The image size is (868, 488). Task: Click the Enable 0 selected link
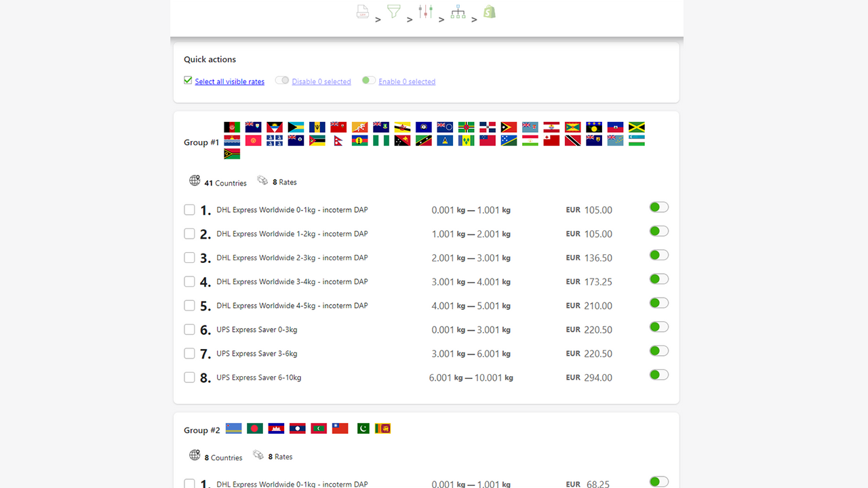406,81
